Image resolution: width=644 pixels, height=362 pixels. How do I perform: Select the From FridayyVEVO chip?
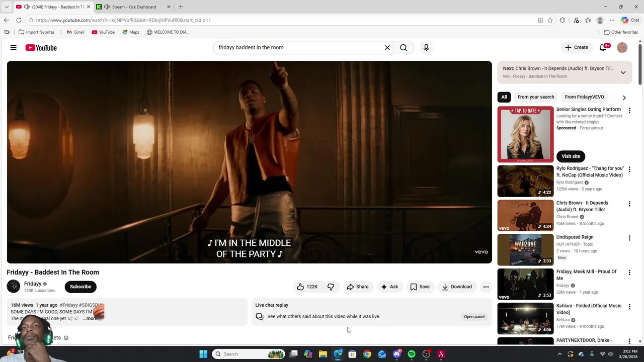[x=584, y=97]
